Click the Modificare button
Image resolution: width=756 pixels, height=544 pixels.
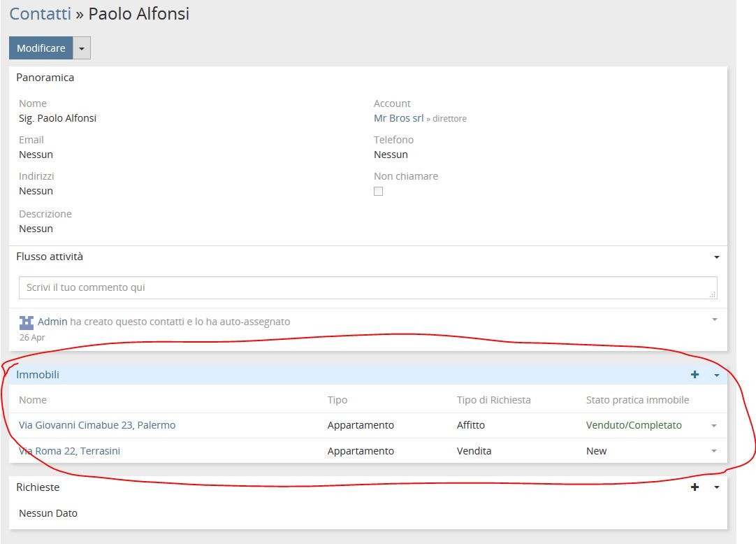[x=41, y=48]
